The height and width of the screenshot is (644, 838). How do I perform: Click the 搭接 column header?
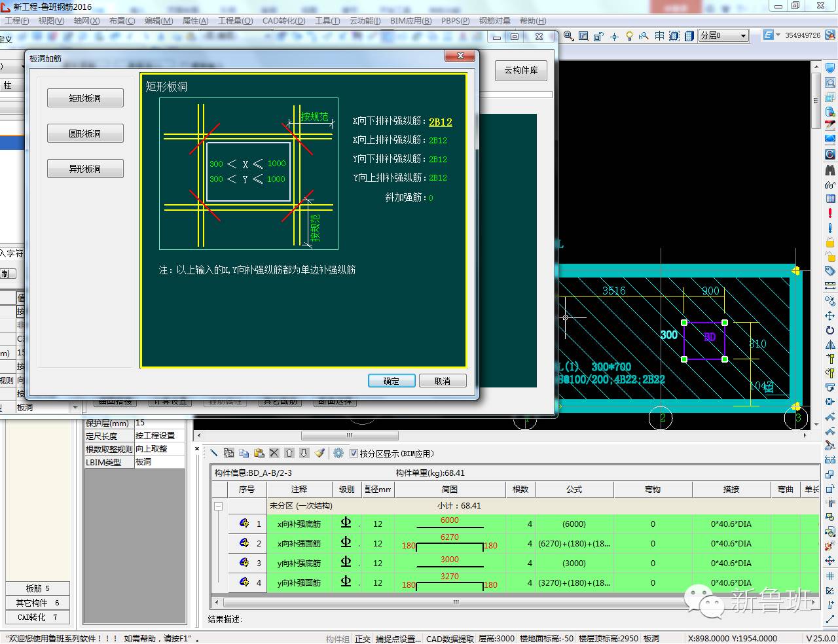click(x=731, y=490)
